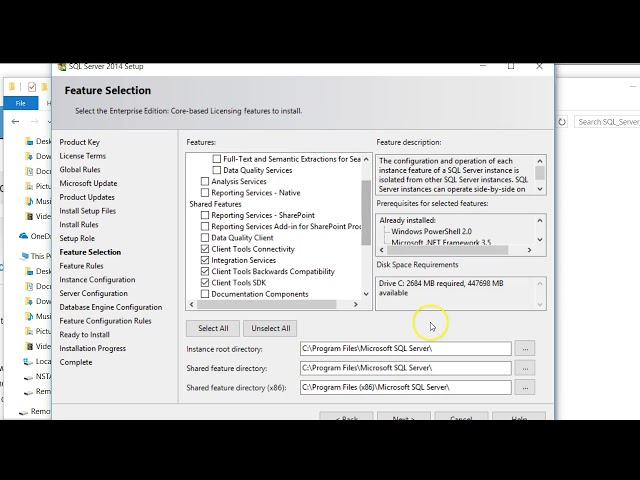The image size is (640, 480).
Task: Click features list scroll right arrow
Action: (356, 304)
